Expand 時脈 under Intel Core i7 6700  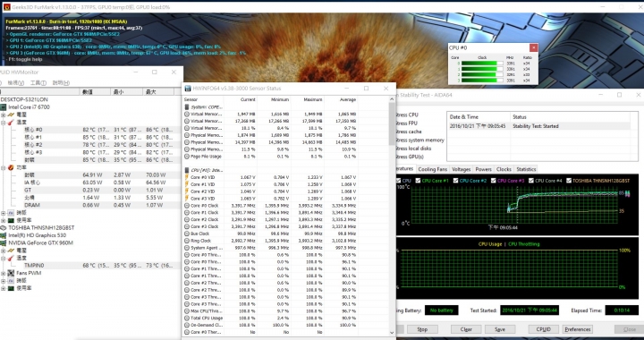click(4, 213)
